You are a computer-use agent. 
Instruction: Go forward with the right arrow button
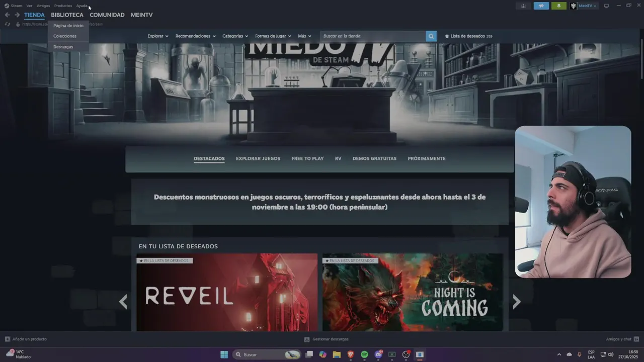click(17, 15)
